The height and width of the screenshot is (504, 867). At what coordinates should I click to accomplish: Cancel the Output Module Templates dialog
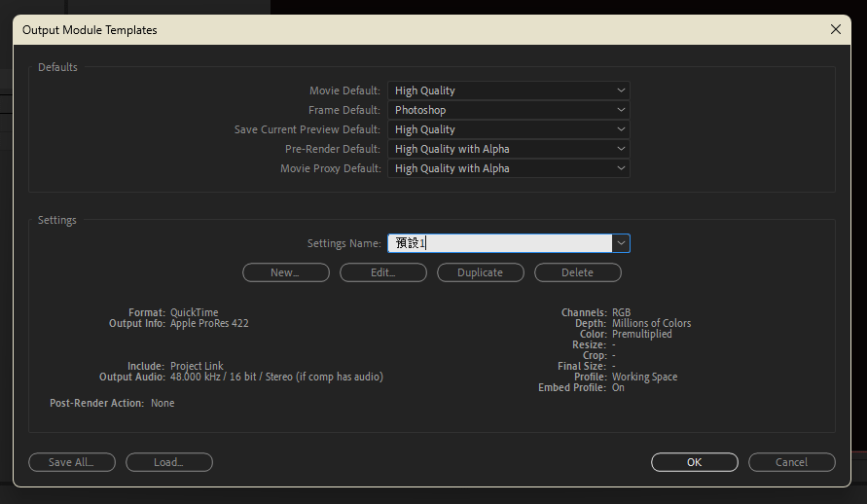pyautogui.click(x=791, y=462)
